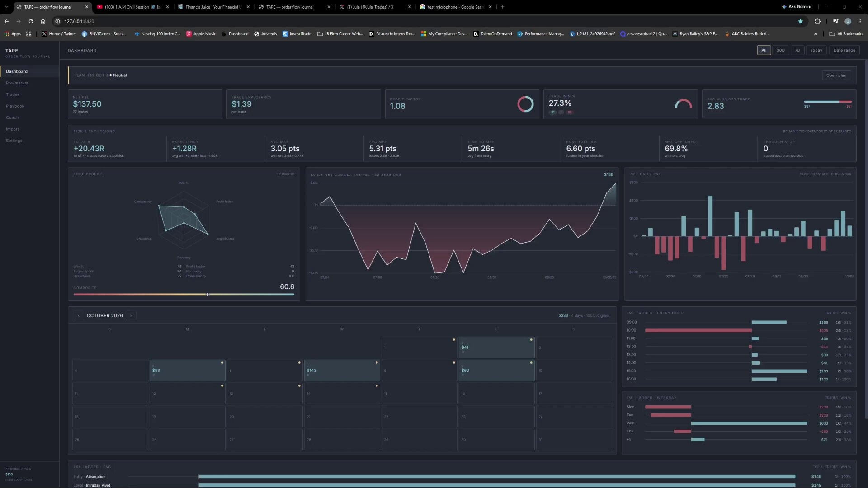
Task: Open the Date range picker
Action: coord(844,50)
